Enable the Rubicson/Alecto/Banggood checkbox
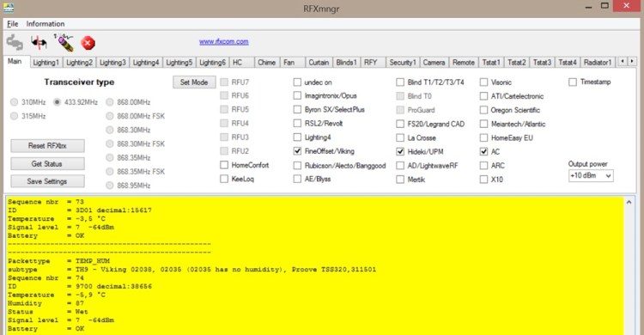The image size is (644, 335). click(297, 165)
